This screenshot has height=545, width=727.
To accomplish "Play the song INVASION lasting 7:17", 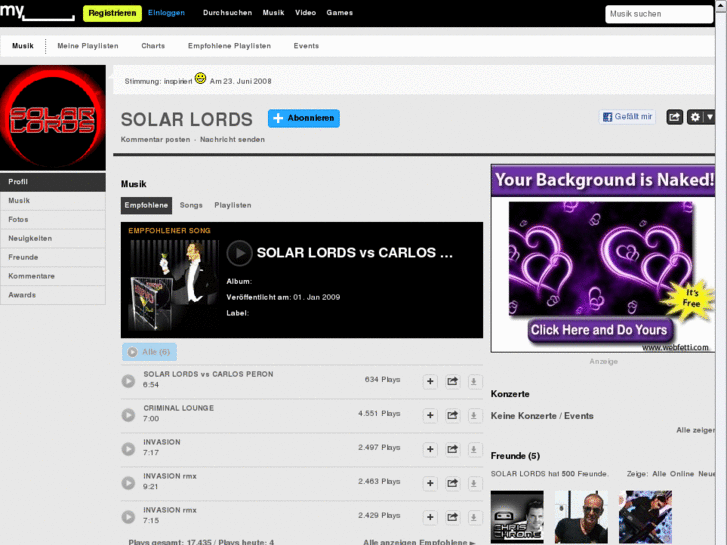I will (128, 449).
